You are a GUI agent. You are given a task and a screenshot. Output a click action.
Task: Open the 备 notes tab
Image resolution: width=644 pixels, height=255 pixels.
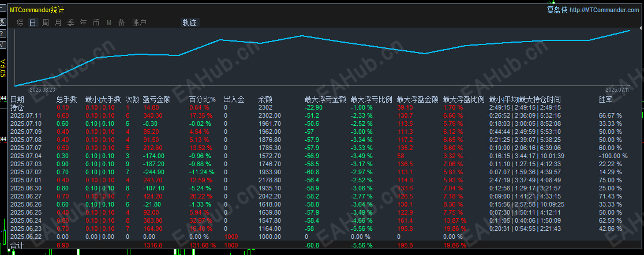coord(122,23)
